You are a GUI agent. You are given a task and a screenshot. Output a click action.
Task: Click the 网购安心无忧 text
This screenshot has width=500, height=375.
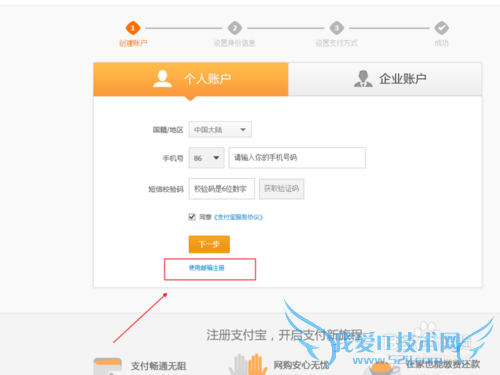click(x=301, y=365)
